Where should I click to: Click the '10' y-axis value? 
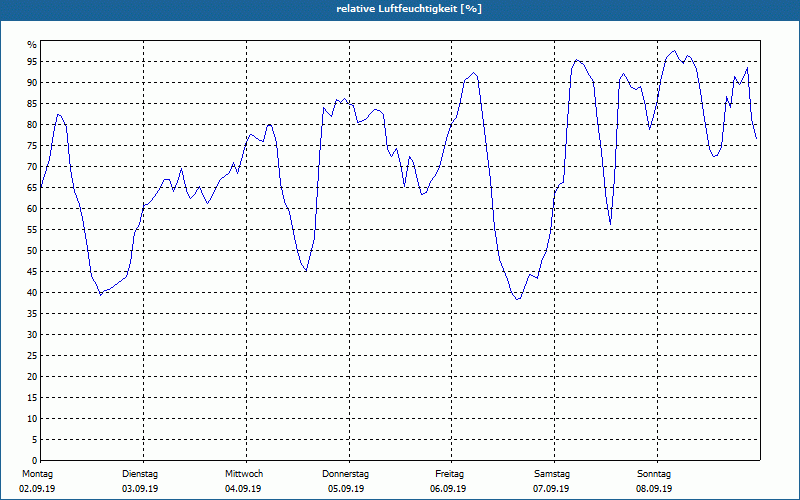coord(32,419)
